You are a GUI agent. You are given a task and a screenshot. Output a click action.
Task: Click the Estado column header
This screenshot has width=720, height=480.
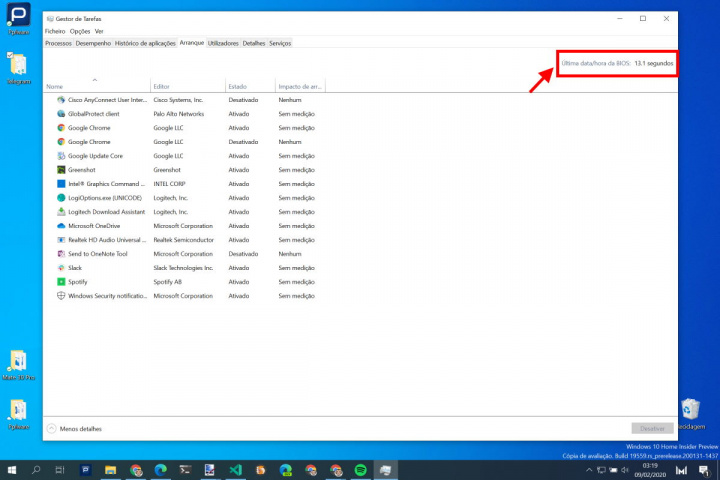click(x=238, y=87)
